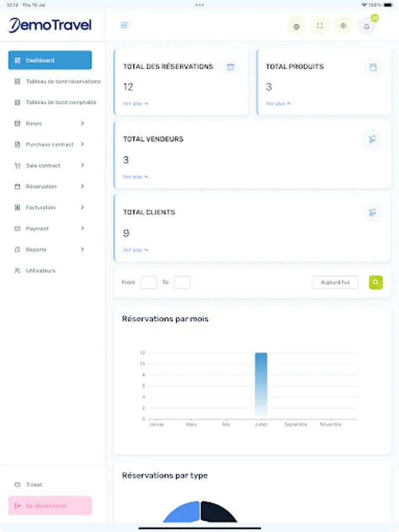Click the Juillet bar in the chart
The height and width of the screenshot is (532, 399).
coord(261,385)
